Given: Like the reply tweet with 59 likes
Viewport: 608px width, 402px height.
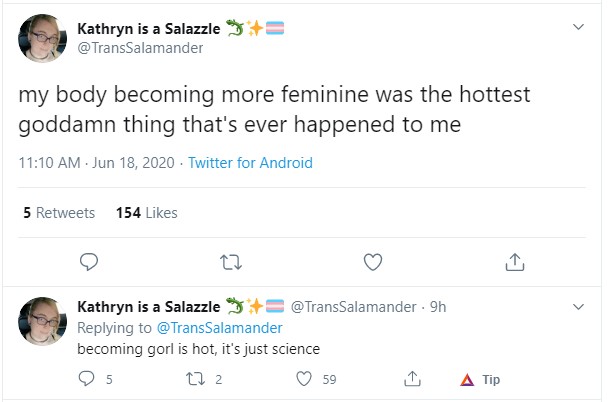Looking at the screenshot, I should (x=304, y=379).
